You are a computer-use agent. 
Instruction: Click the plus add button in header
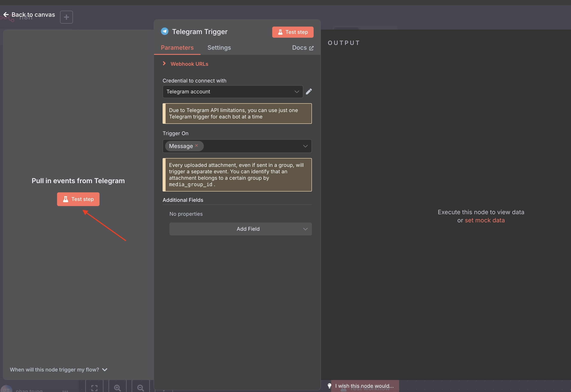click(66, 17)
